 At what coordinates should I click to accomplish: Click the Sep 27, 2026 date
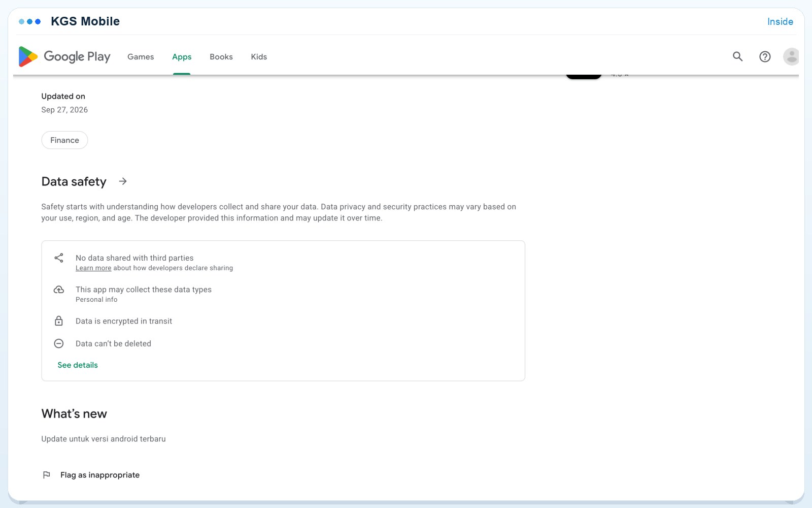coord(64,110)
